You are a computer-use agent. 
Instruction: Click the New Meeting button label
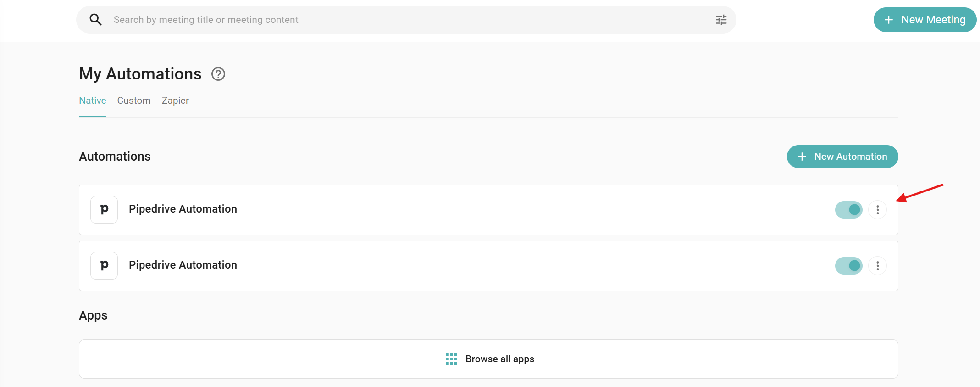(x=933, y=20)
